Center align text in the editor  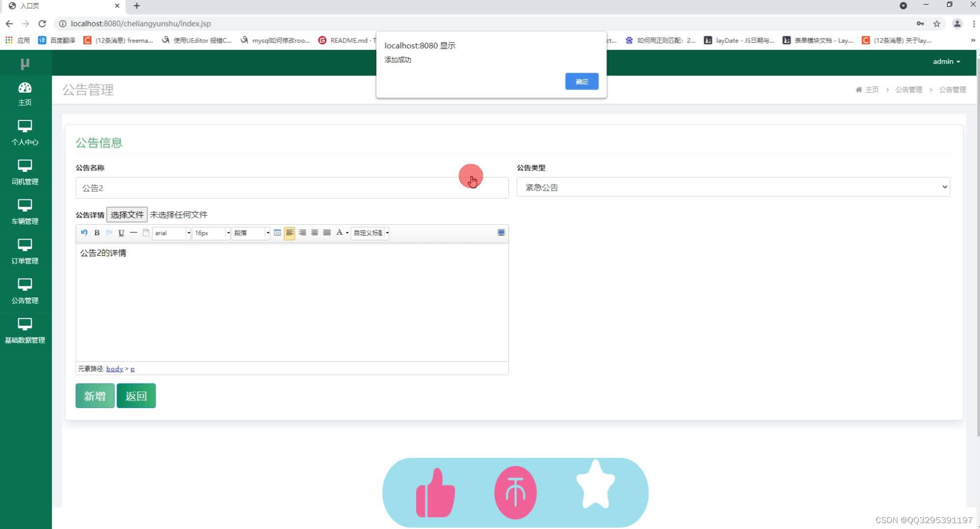pyautogui.click(x=315, y=233)
